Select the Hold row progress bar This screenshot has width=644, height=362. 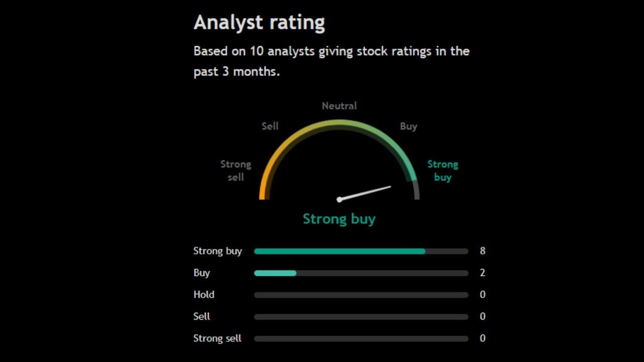[x=361, y=295]
